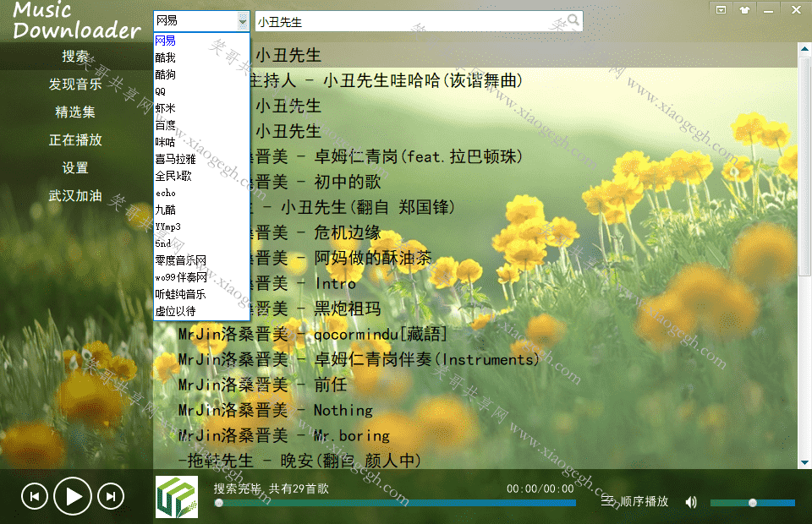Select 5nd in the source list
Screen dimensions: 812x524
(x=202, y=243)
